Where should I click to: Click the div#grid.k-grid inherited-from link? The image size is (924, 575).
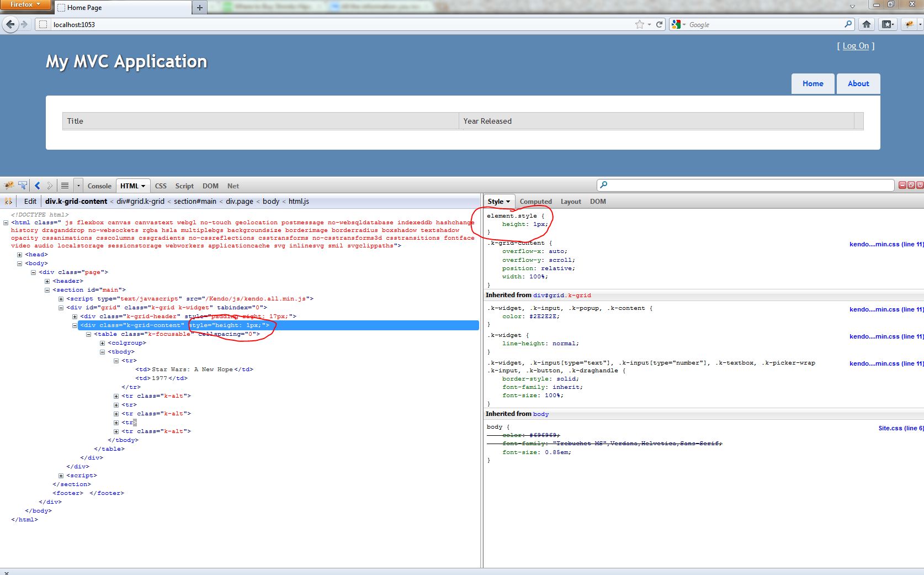pos(562,296)
